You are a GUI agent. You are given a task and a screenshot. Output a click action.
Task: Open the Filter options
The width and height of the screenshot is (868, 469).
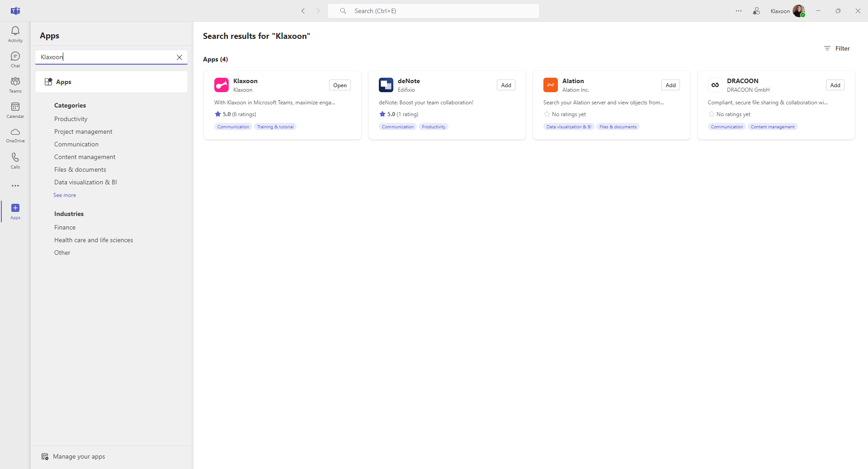tap(837, 48)
